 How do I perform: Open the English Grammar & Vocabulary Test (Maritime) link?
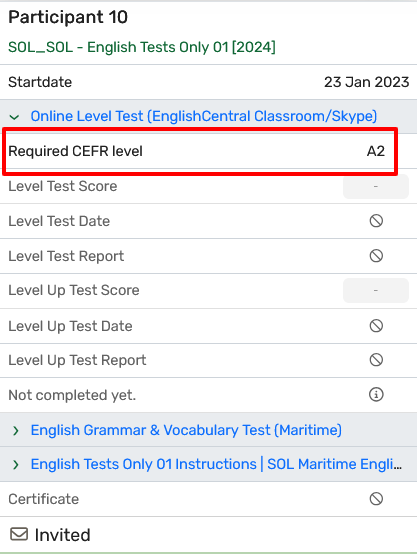(x=186, y=430)
